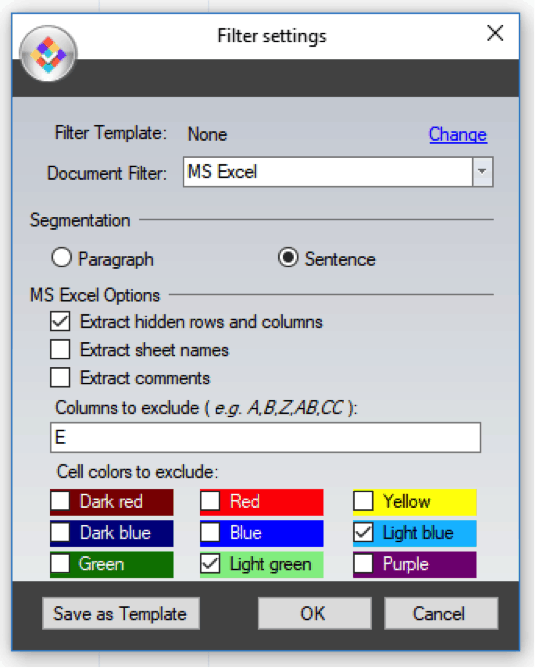Check the Purple cell color box

(x=363, y=564)
